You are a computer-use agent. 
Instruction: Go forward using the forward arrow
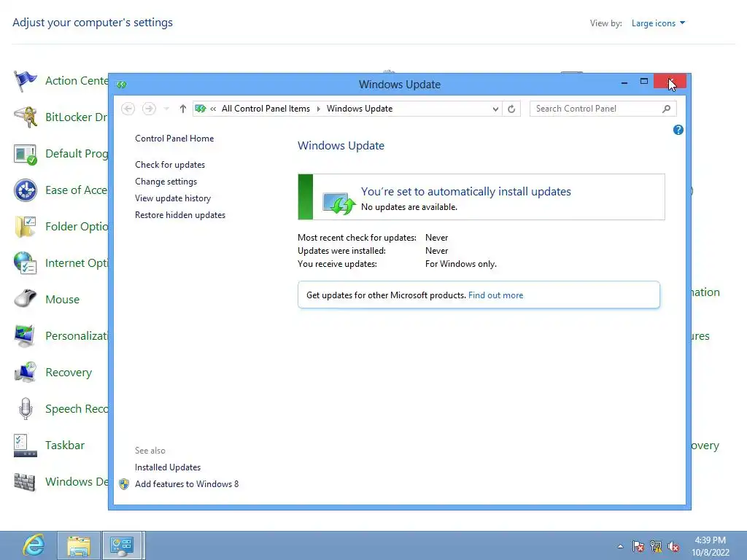[149, 109]
